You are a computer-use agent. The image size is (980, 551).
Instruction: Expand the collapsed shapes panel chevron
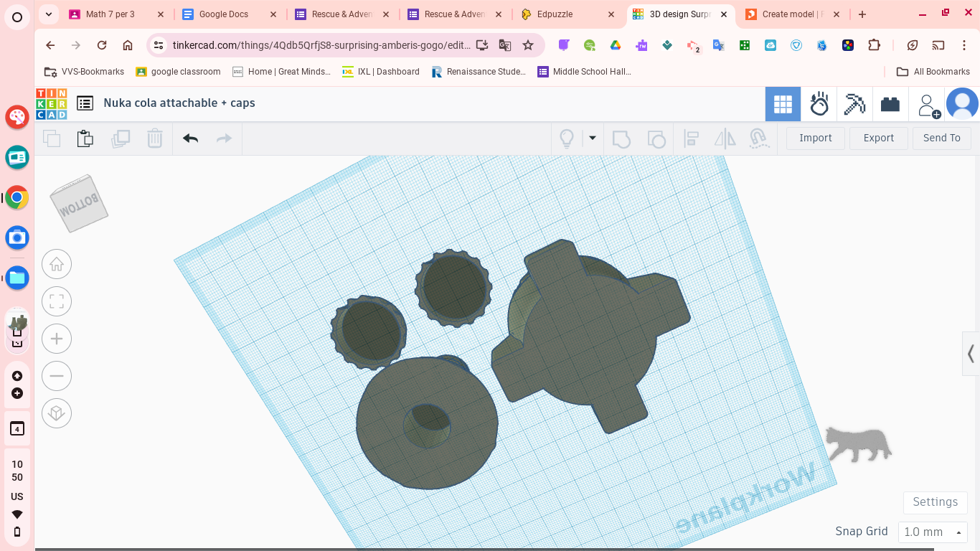click(971, 354)
